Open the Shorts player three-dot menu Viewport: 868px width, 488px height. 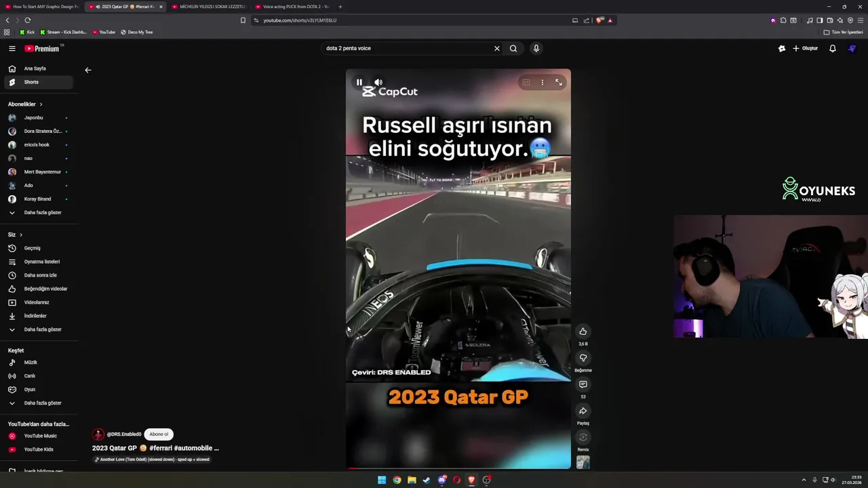pos(542,82)
